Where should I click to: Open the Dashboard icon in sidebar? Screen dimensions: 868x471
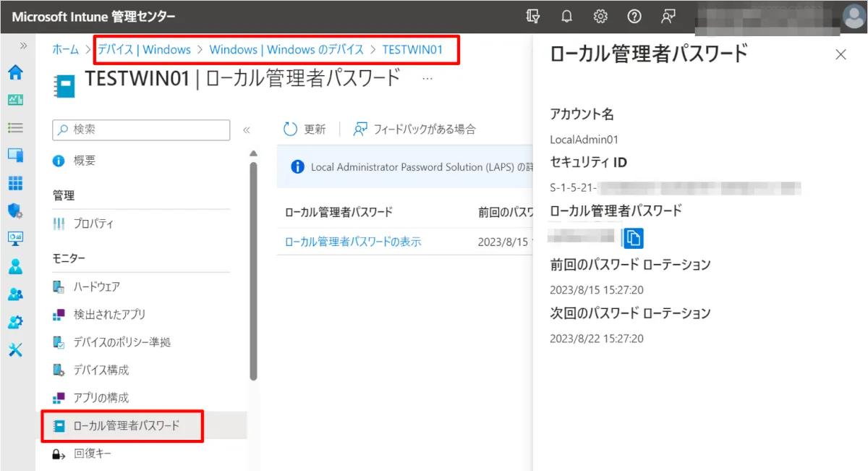pos(15,100)
